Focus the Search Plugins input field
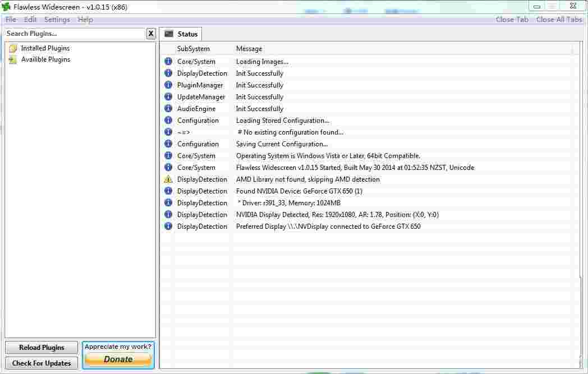Image resolution: width=588 pixels, height=374 pixels. pyautogui.click(x=74, y=34)
